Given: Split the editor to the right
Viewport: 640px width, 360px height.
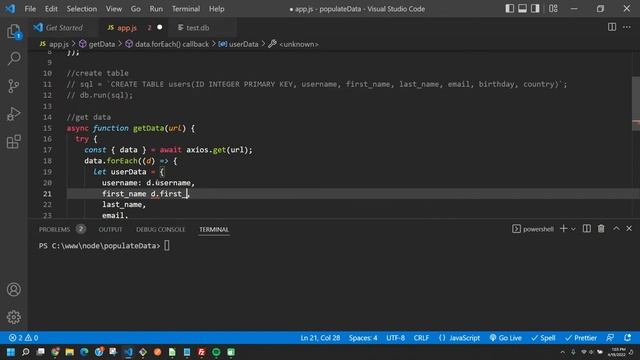Looking at the screenshot, I should click(611, 27).
